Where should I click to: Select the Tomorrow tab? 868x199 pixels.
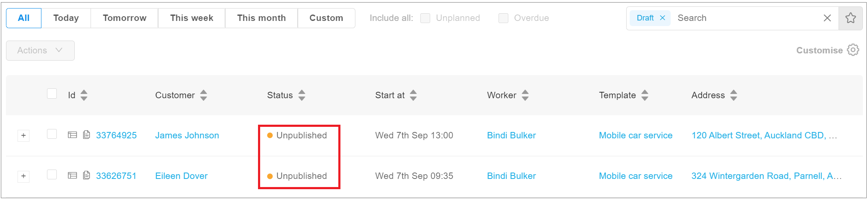coord(124,18)
